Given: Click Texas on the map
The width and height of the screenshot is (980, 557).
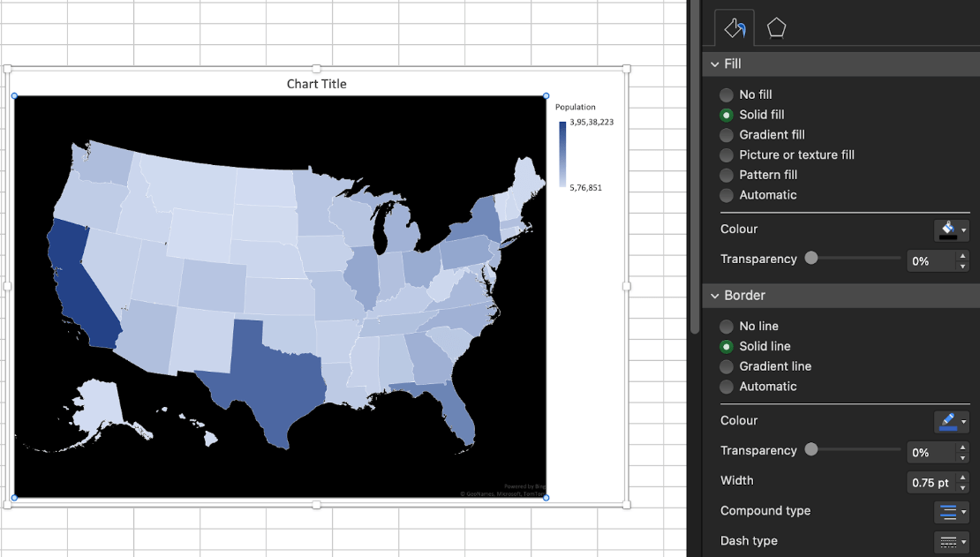Looking at the screenshot, I should tap(268, 381).
